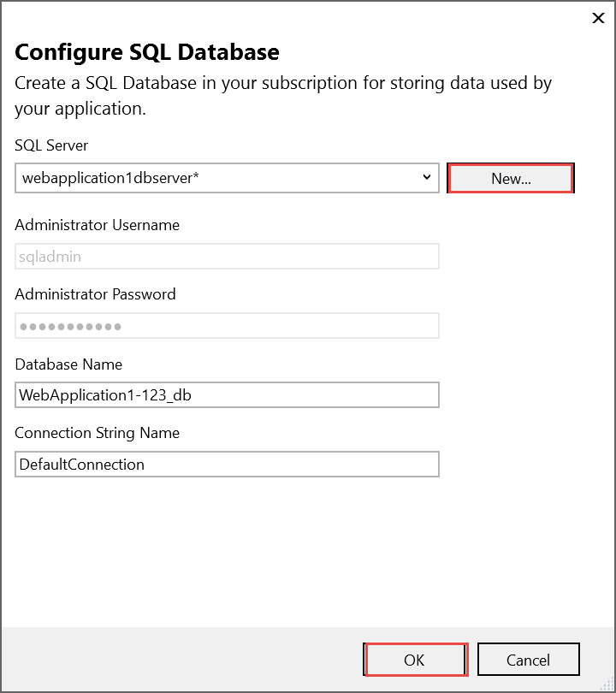Click the SQL Server label

point(51,146)
